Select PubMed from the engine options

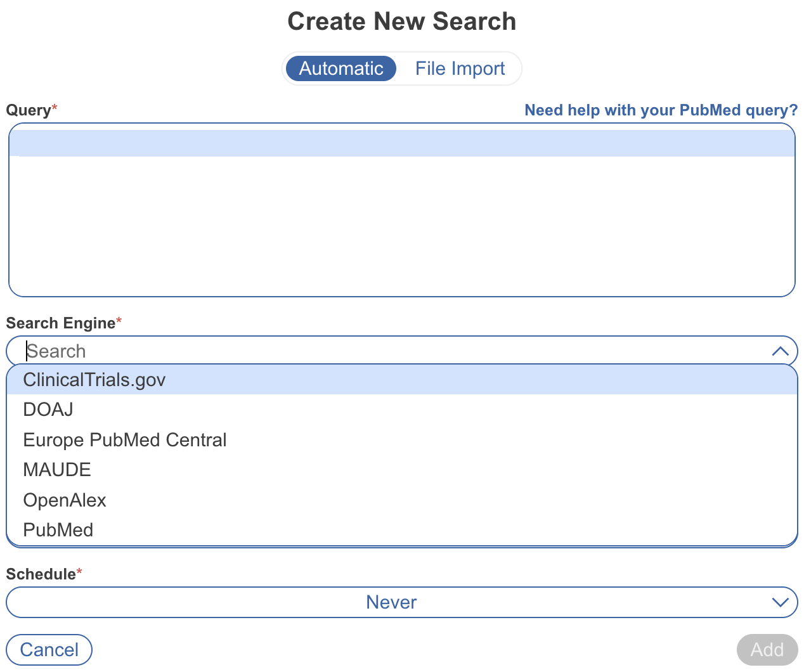click(x=58, y=530)
